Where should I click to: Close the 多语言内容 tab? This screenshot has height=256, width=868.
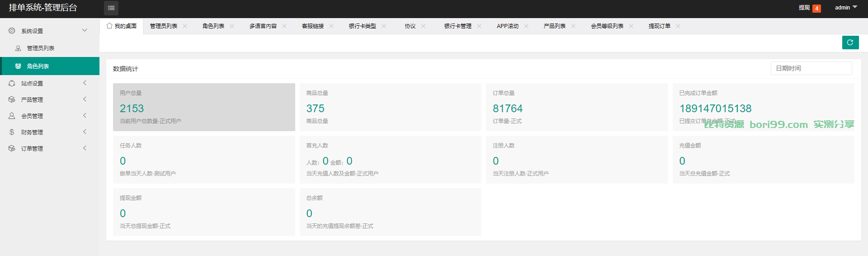click(284, 26)
